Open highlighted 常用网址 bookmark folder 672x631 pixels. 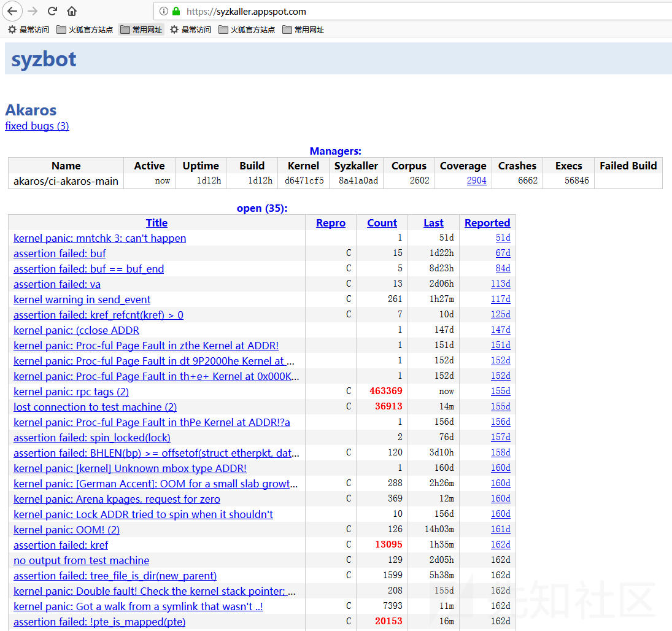[x=141, y=29]
